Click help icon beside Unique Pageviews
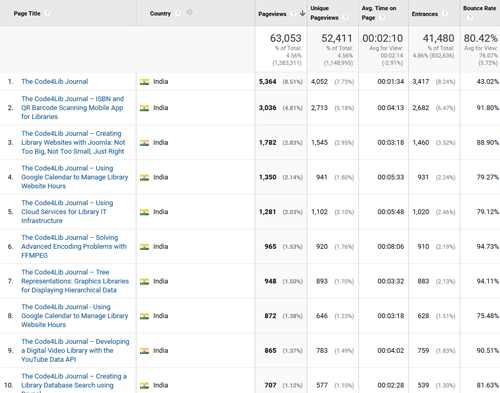 [345, 17]
